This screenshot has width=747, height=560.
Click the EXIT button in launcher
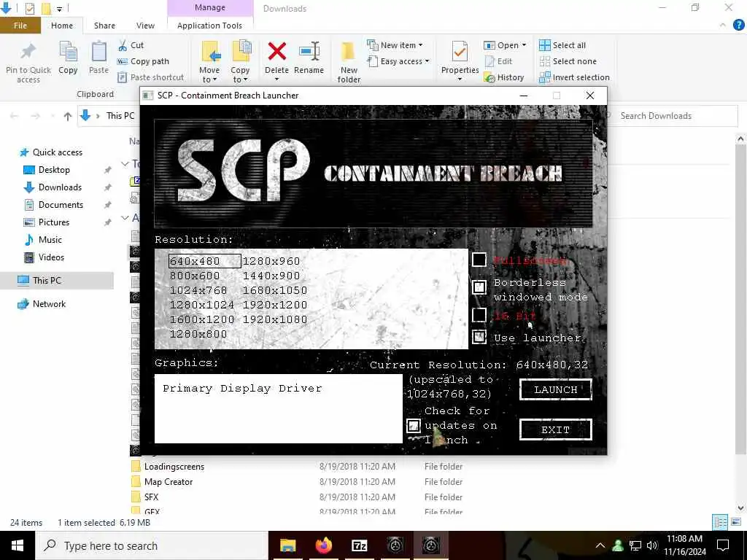[555, 429]
